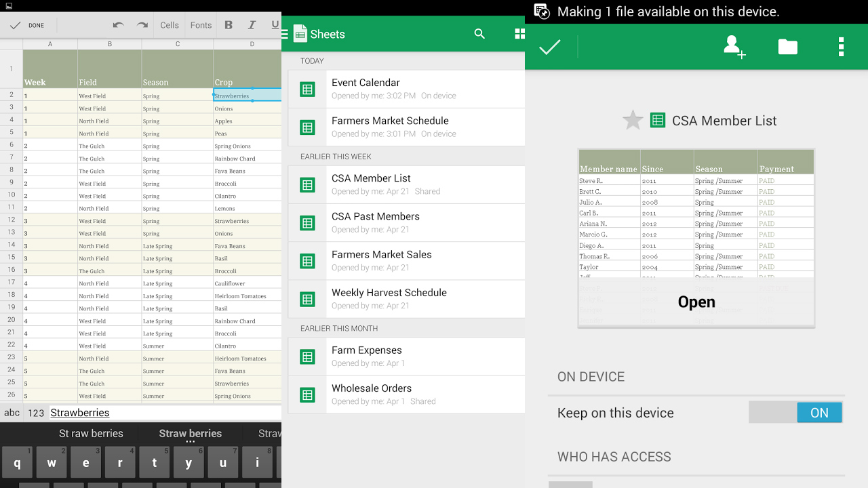Turn off Keep on this device switch
This screenshot has height=488, width=868.
tap(796, 412)
